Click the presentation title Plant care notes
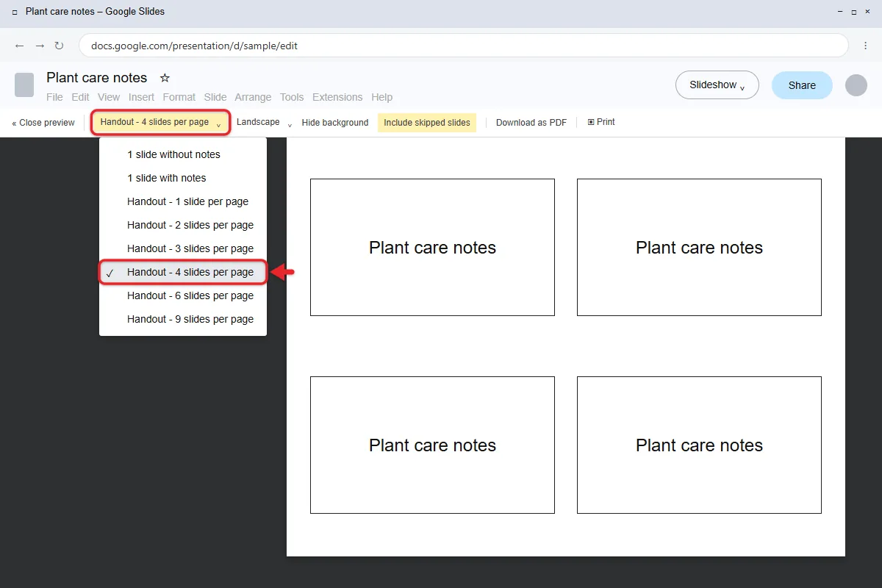Image resolution: width=882 pixels, height=588 pixels. click(x=97, y=78)
